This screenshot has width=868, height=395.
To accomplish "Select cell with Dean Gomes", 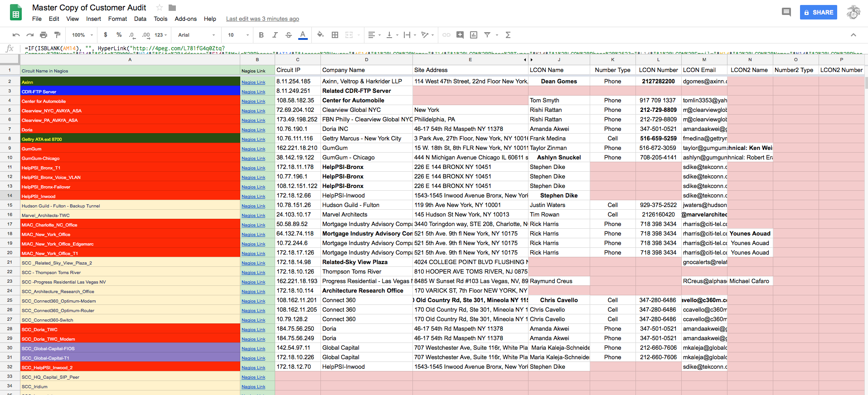I will point(559,82).
